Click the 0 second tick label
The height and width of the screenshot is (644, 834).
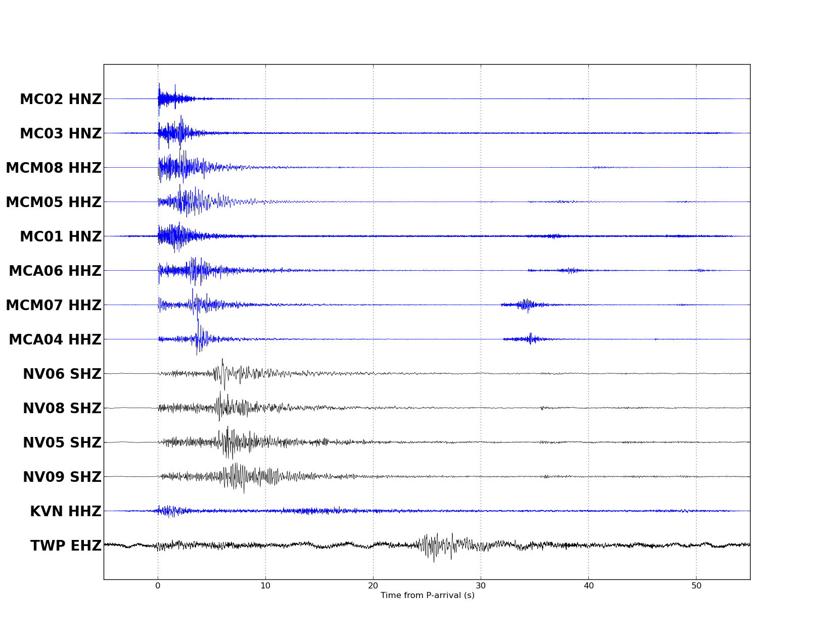(158, 586)
